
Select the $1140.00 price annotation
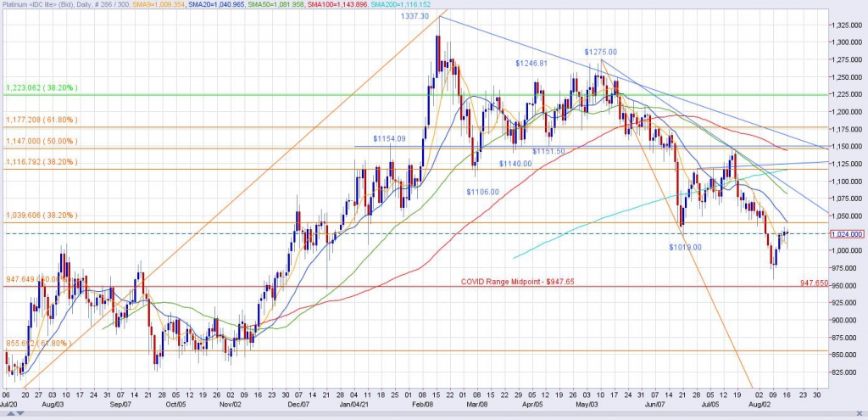[515, 164]
